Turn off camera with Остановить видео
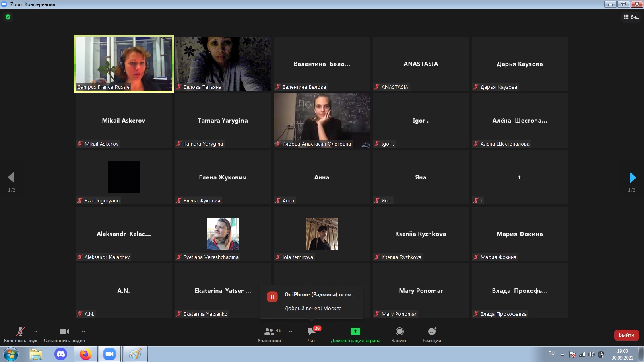Screen dimensions: 644x362 pyautogui.click(x=64, y=335)
